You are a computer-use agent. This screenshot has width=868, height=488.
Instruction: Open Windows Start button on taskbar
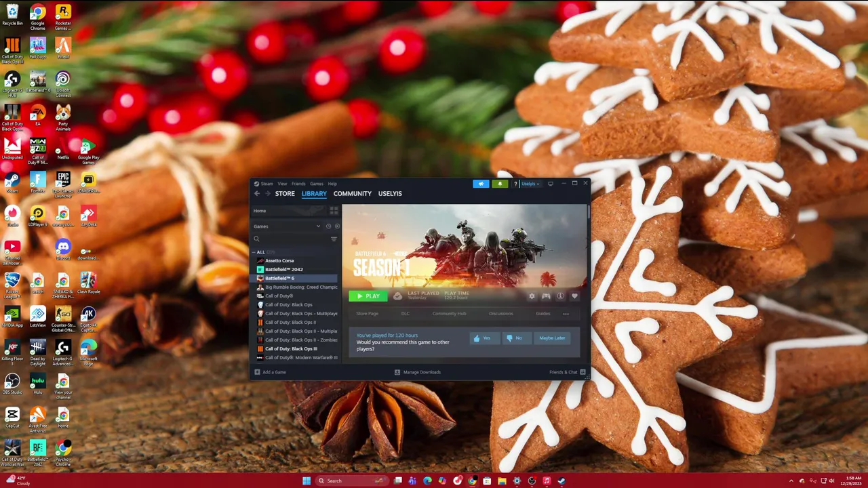pos(307,481)
